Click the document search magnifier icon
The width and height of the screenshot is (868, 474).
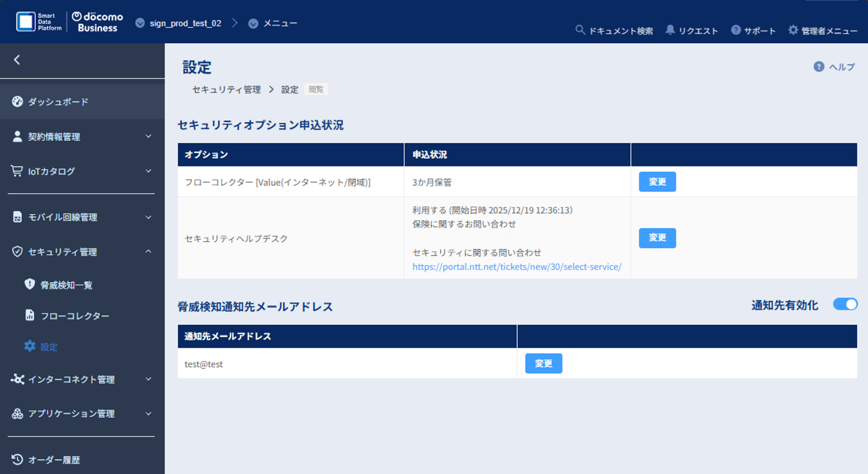point(580,30)
